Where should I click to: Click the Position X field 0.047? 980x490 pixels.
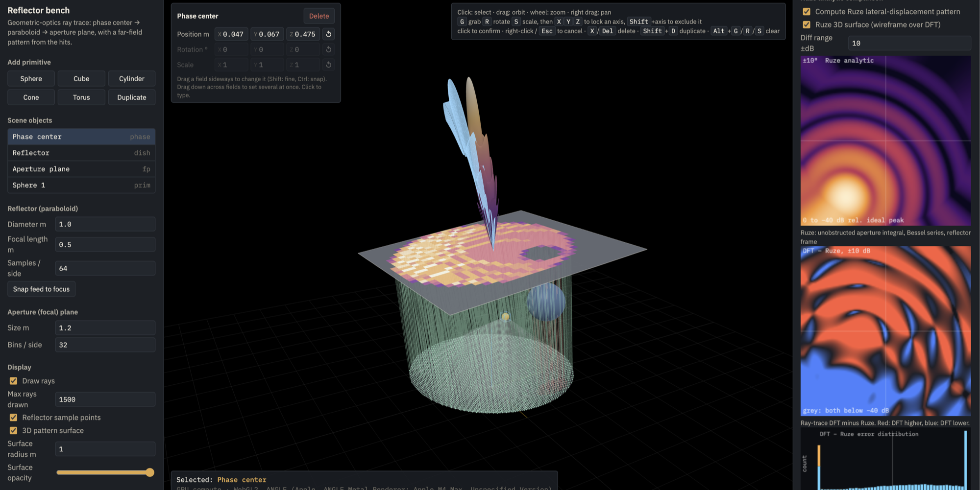(x=232, y=34)
